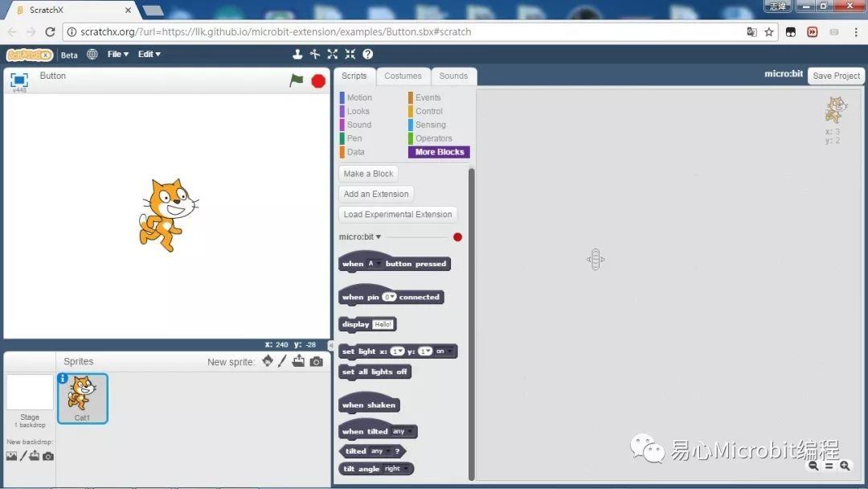The height and width of the screenshot is (489, 868).
Task: Click the blocks palette scrollbar
Action: pyautogui.click(x=472, y=324)
